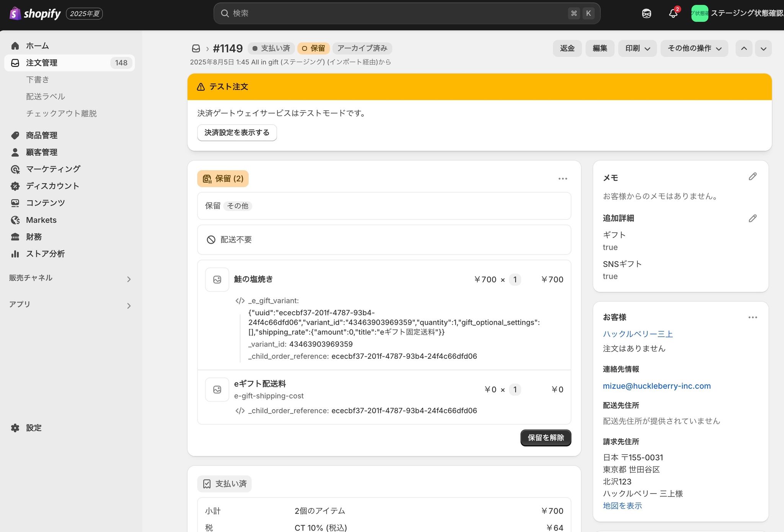Open the お客様 card three-dot menu
The image size is (784, 532).
click(x=752, y=317)
